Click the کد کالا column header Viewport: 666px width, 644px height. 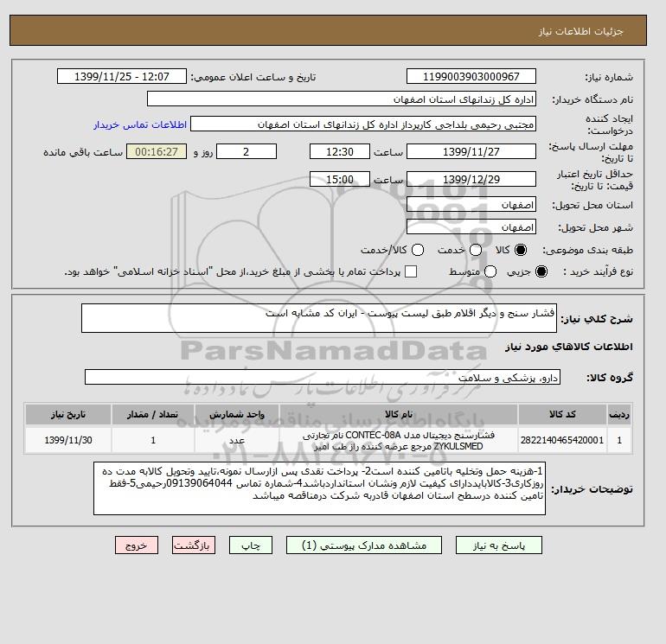coord(562,414)
